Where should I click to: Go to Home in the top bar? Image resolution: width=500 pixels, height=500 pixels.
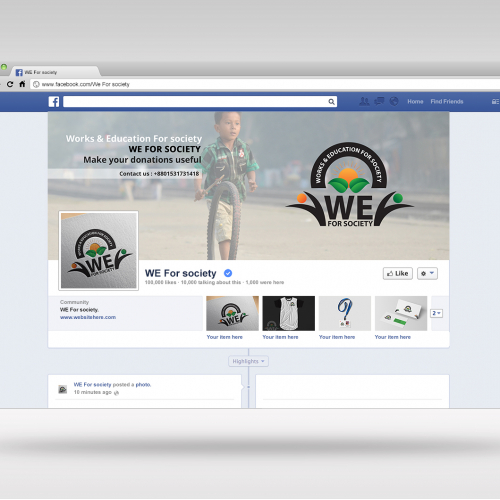point(415,102)
